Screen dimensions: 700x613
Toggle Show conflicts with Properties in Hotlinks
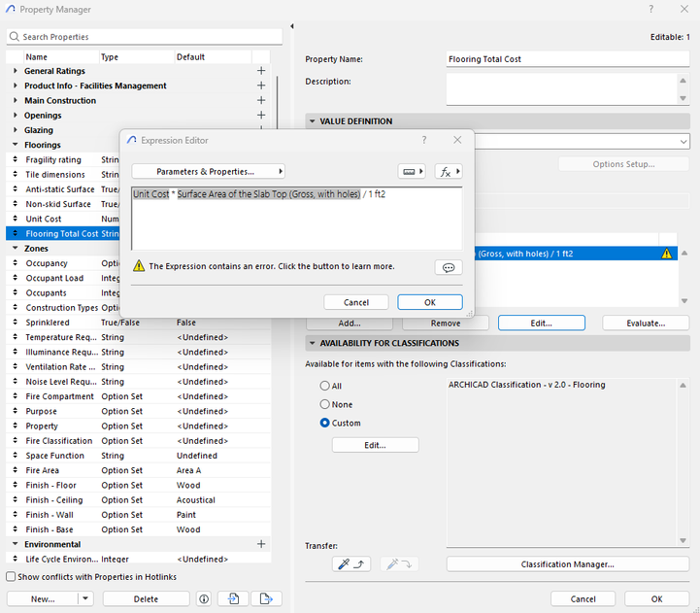11,576
